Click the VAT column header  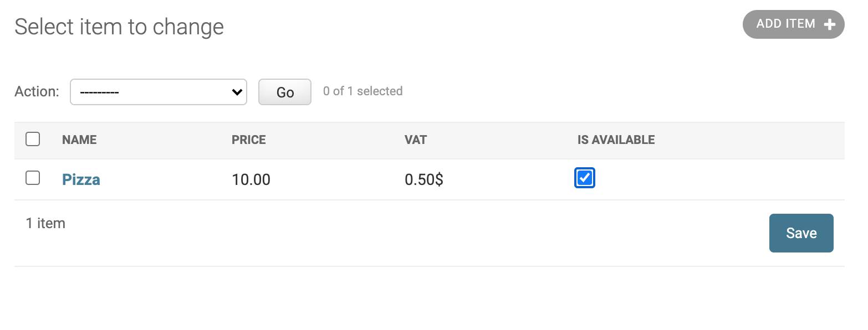coord(416,140)
